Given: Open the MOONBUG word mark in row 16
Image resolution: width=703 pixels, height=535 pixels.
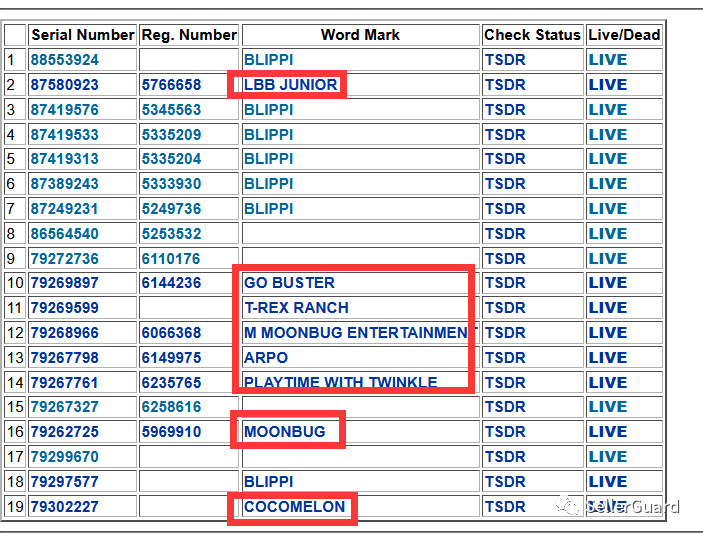Looking at the screenshot, I should [x=285, y=432].
